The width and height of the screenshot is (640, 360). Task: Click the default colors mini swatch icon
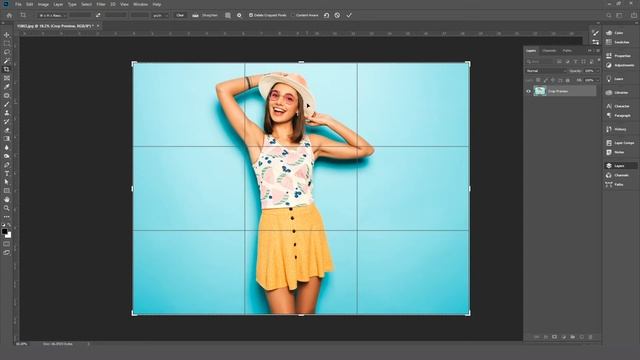[x=4, y=225]
